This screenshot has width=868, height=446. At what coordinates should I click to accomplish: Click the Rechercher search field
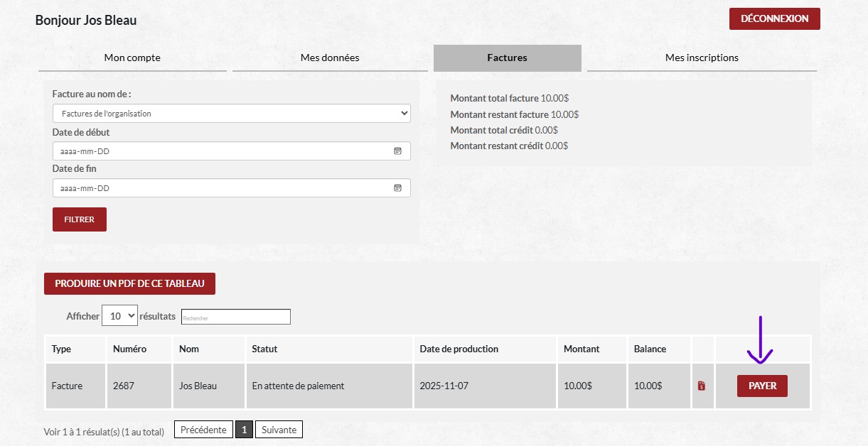235,317
